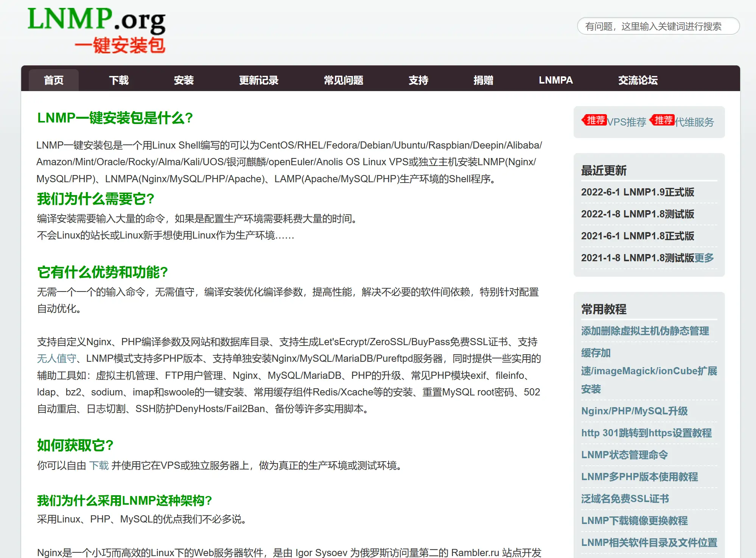
Task: Click the red 推荐 badge before VPS推荐
Action: pyautogui.click(x=594, y=120)
